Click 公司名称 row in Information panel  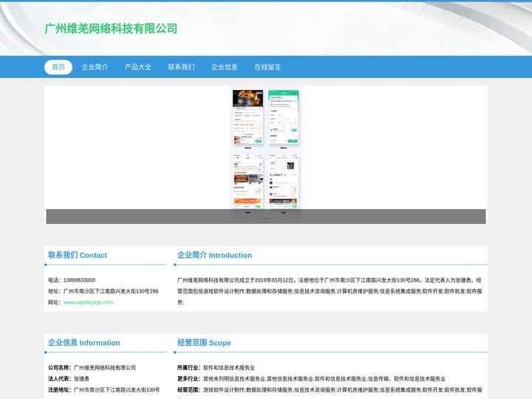pos(92,368)
